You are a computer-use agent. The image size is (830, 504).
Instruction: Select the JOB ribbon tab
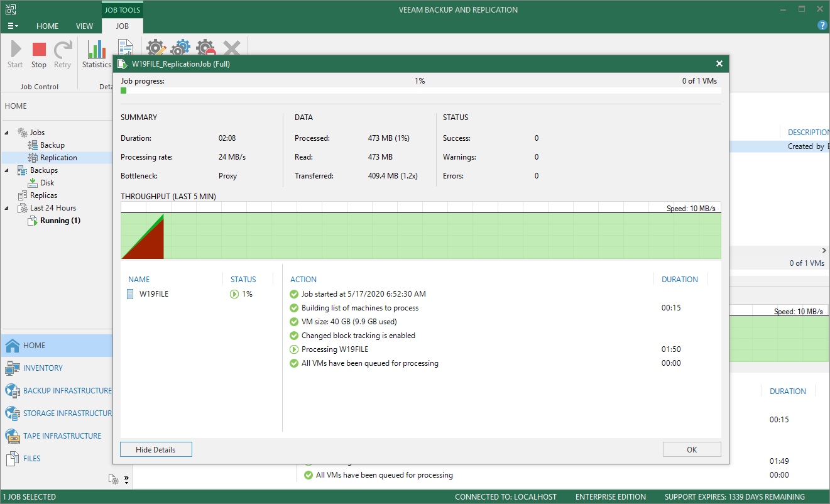tap(123, 26)
